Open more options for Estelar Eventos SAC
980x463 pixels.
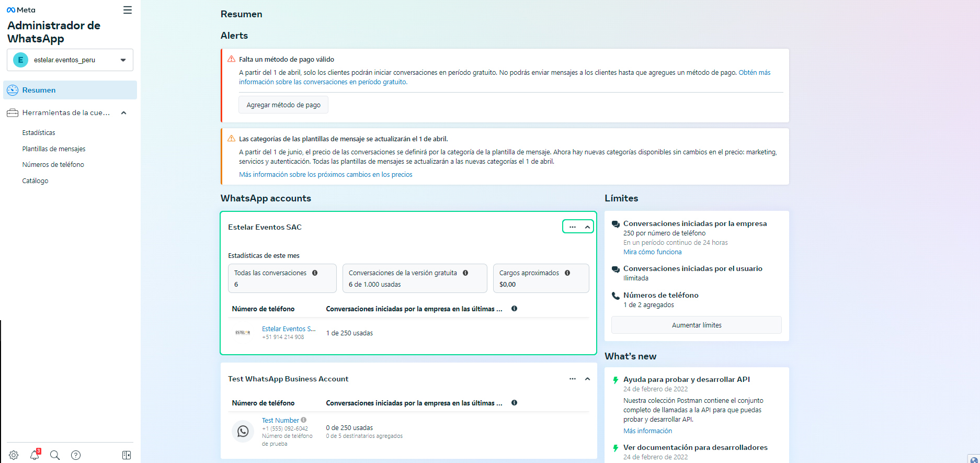point(573,227)
